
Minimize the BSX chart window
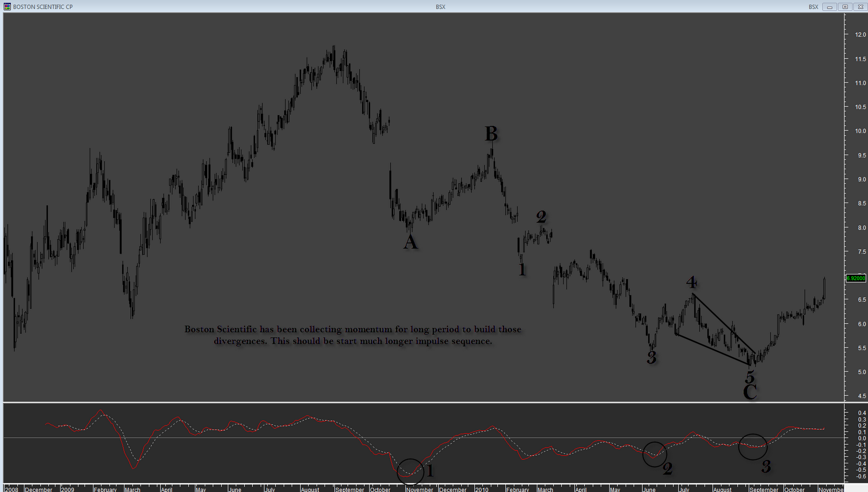[830, 7]
